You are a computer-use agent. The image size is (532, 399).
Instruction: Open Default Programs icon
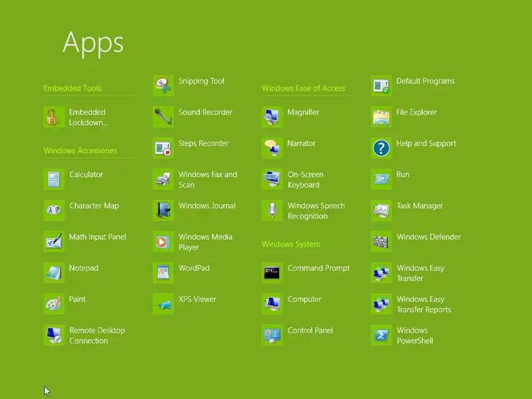(381, 86)
